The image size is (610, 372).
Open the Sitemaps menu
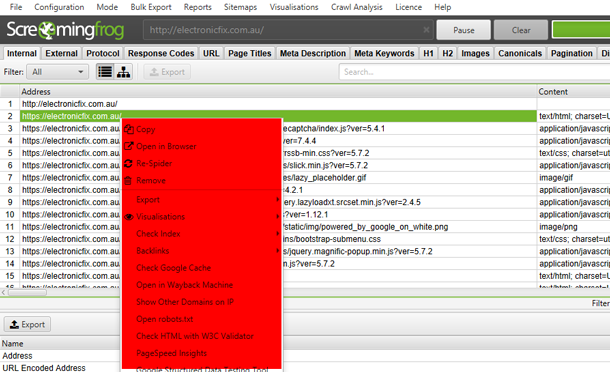240,7
